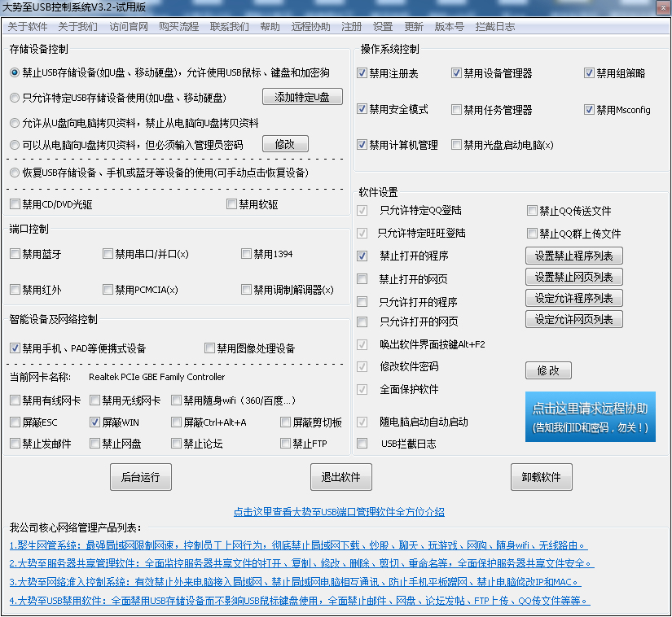Enable 禁用软驱 checkbox
This screenshot has width=672, height=617.
click(231, 204)
